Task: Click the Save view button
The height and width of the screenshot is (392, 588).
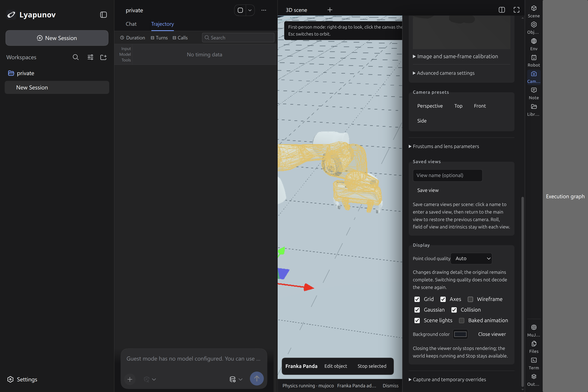Action: point(428,190)
